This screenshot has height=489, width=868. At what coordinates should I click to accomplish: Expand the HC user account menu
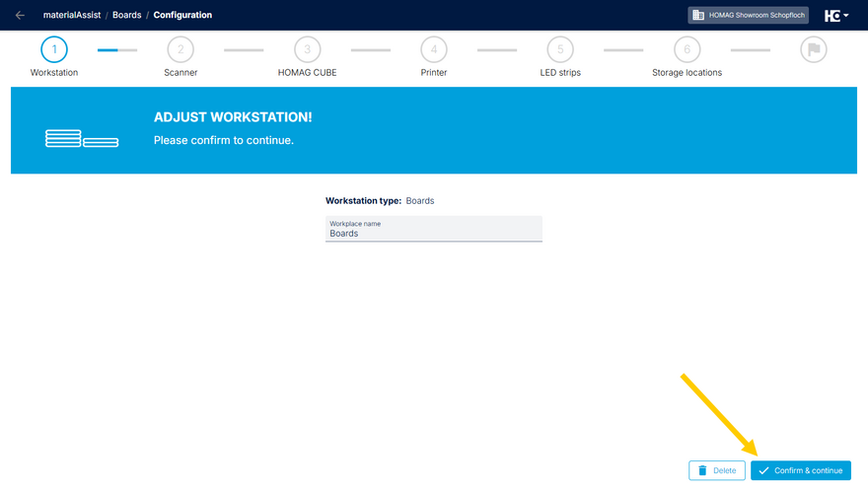tap(836, 16)
